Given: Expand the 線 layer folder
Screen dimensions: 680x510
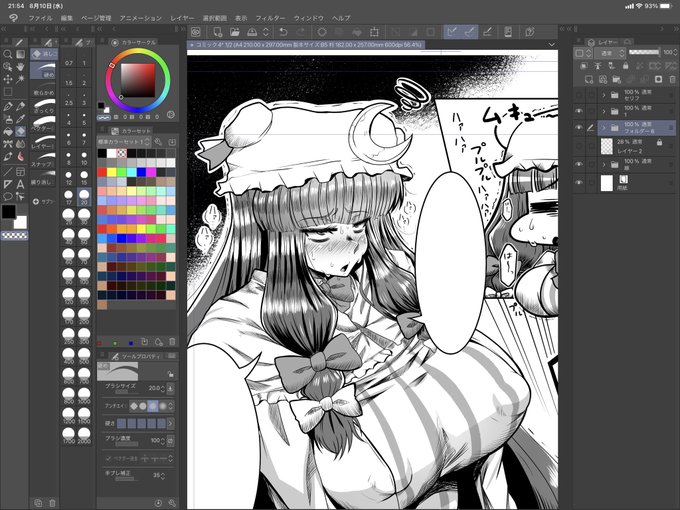Looking at the screenshot, I should tap(604, 164).
